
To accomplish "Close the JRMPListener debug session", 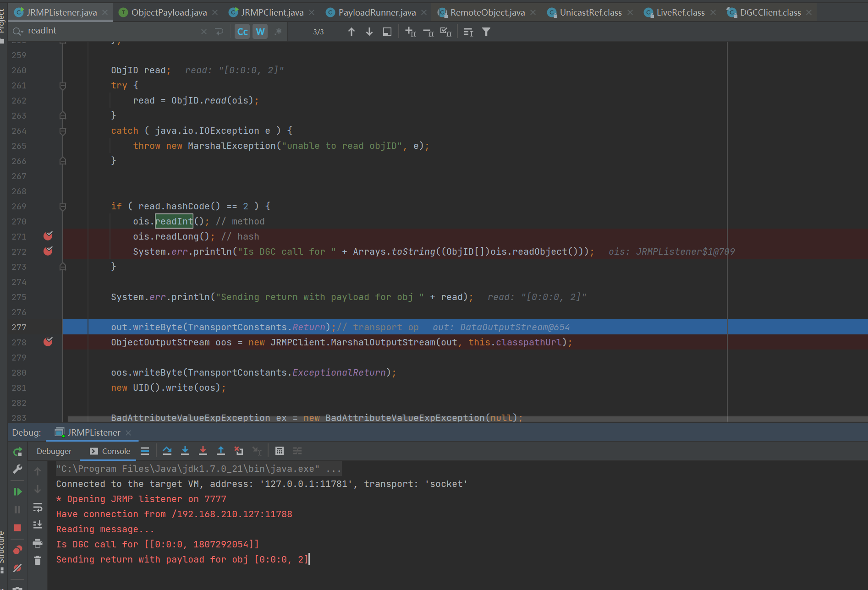I will point(128,432).
